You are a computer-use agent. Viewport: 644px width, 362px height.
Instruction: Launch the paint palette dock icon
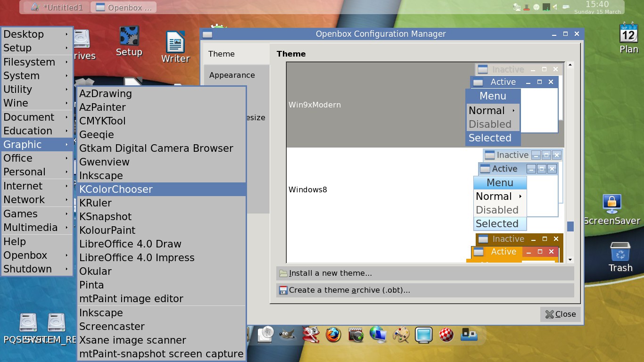(x=401, y=335)
